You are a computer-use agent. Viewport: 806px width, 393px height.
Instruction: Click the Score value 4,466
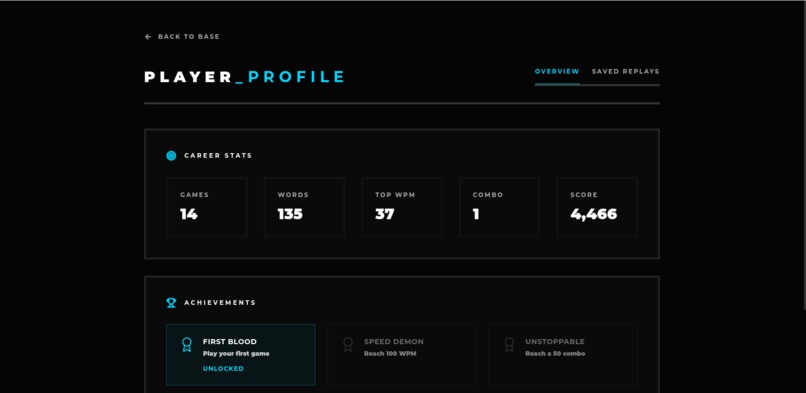click(x=593, y=214)
